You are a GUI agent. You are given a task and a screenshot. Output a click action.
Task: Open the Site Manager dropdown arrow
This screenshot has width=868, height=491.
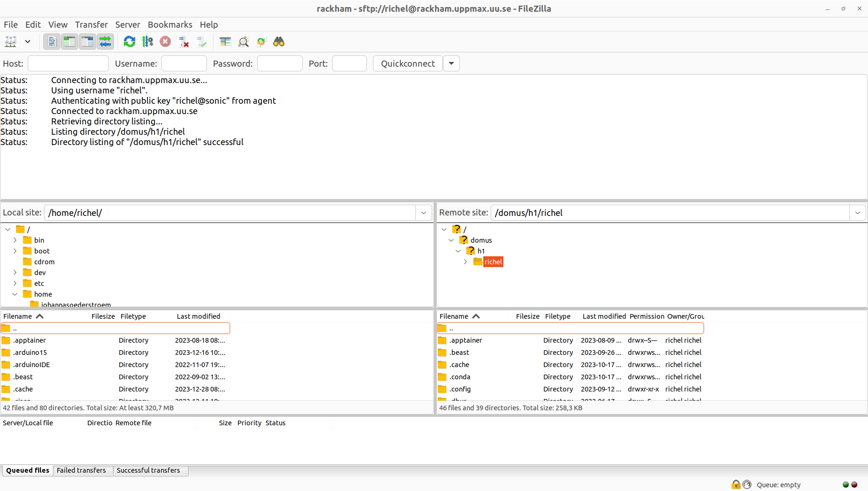coord(28,42)
